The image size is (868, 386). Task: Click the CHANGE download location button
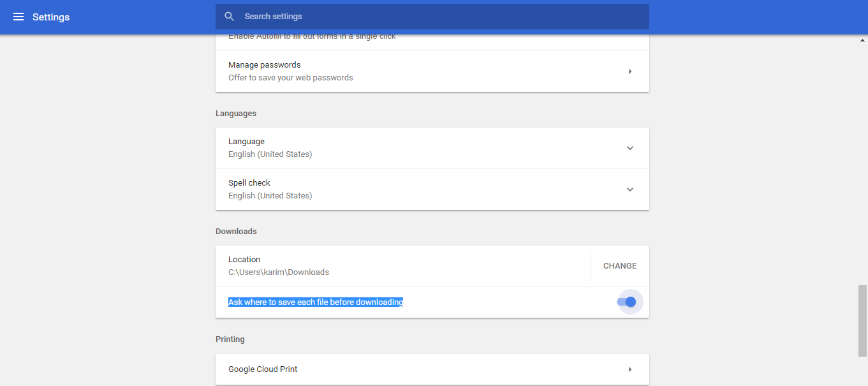pyautogui.click(x=620, y=266)
